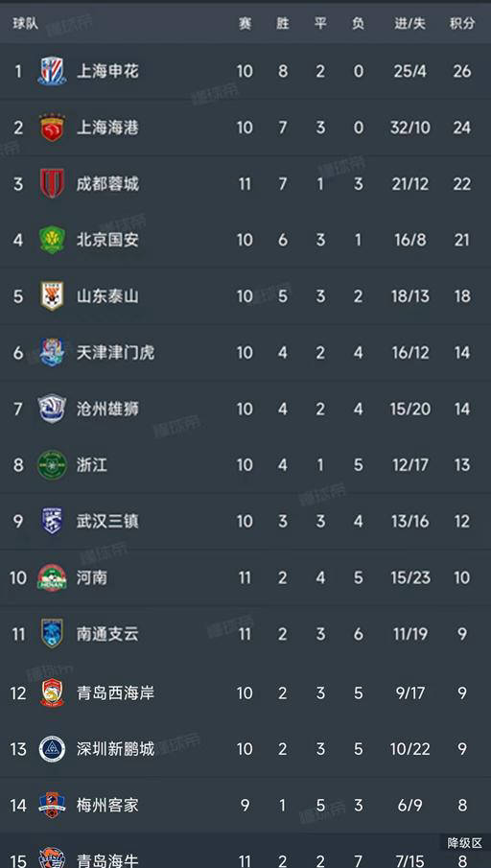Click the 上海海港 red crest icon

coord(52,128)
